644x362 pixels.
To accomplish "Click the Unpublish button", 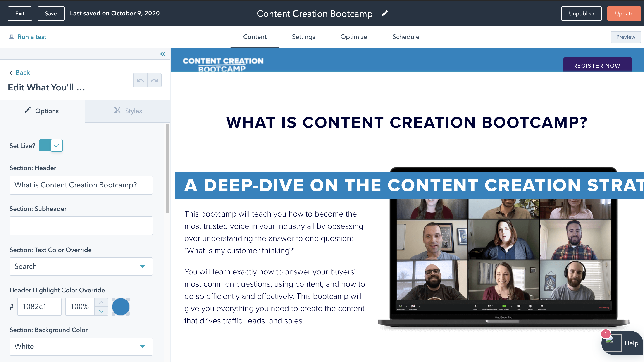I will [x=581, y=14].
